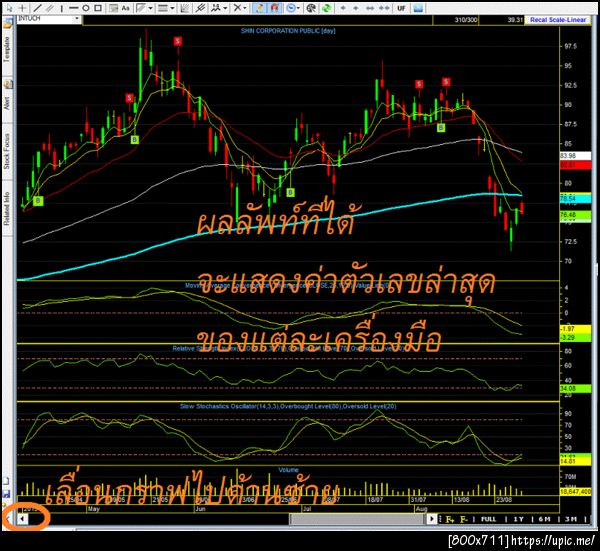
Task: Click the save disk icon at bottom left
Action: point(7,493)
